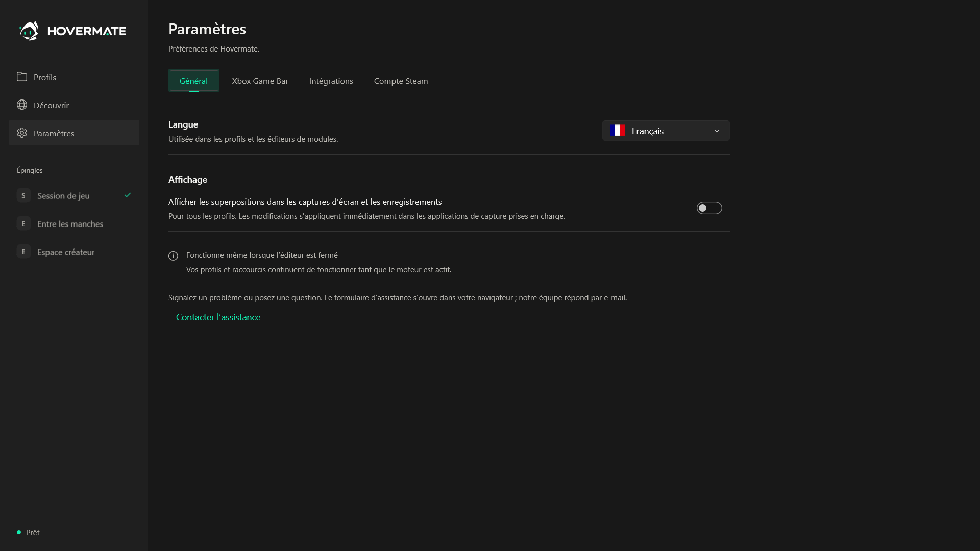Click the Épinglés section label

coord(30,170)
